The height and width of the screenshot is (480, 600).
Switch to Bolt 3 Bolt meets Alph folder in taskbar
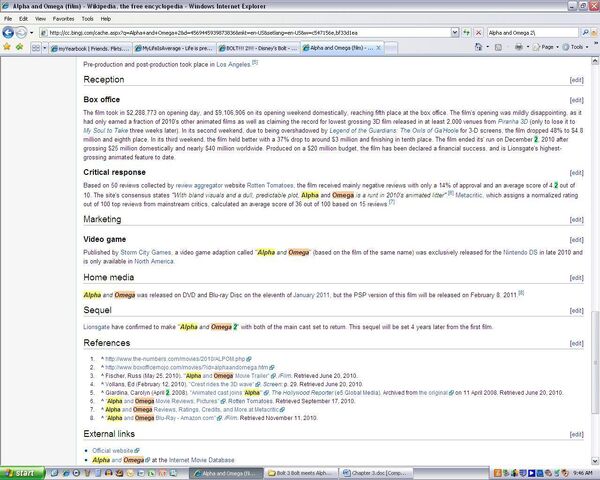(302, 473)
